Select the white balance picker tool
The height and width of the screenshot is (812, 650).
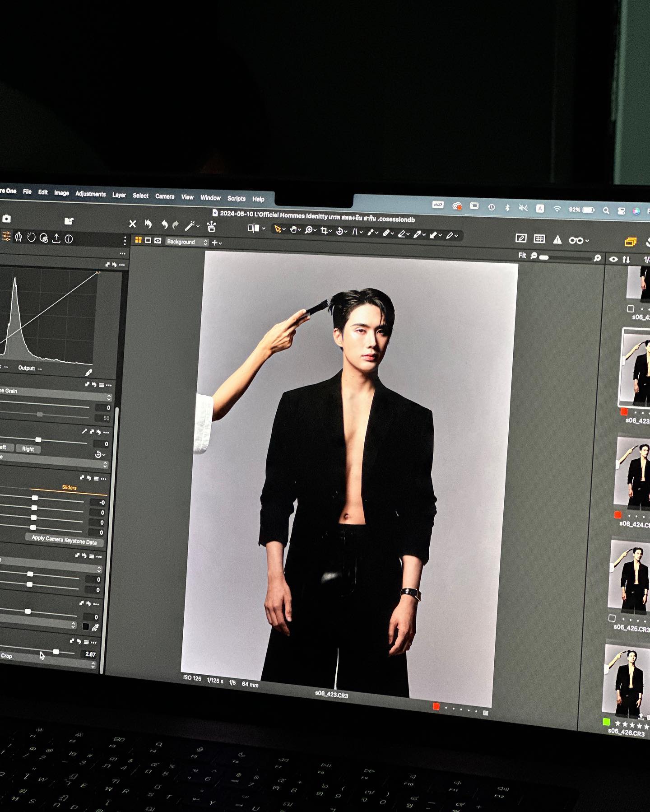(418, 234)
